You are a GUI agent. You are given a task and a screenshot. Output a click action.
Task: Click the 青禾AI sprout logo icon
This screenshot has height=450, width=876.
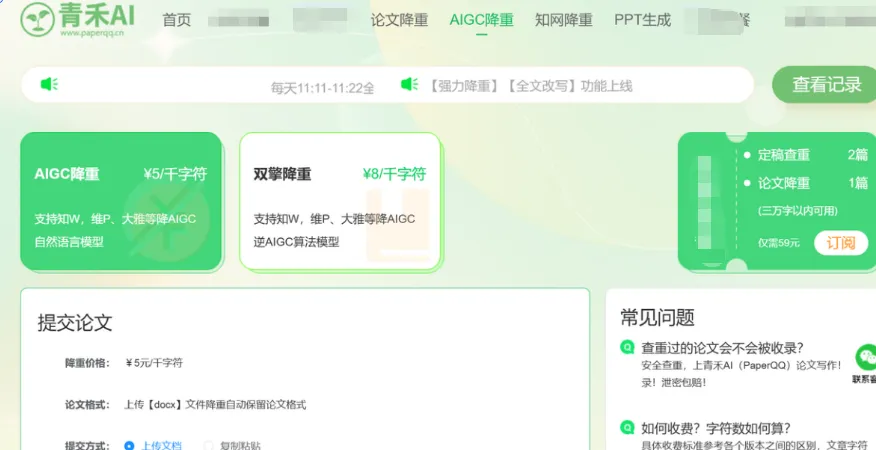(37, 20)
